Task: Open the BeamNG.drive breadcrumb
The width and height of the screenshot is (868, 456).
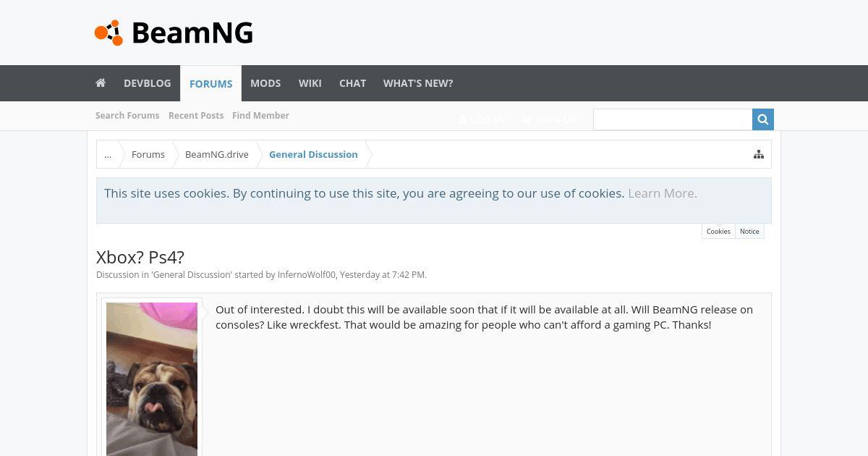Action: (x=217, y=154)
